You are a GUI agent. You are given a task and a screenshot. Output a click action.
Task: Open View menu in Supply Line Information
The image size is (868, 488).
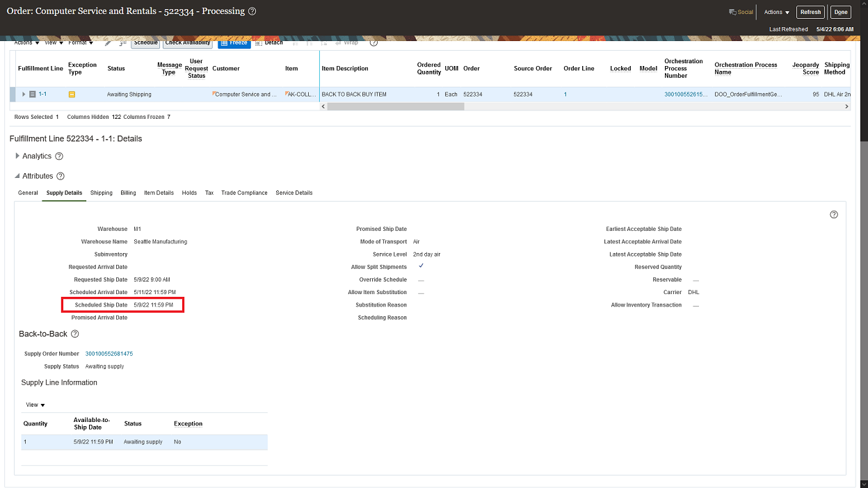[35, 405]
